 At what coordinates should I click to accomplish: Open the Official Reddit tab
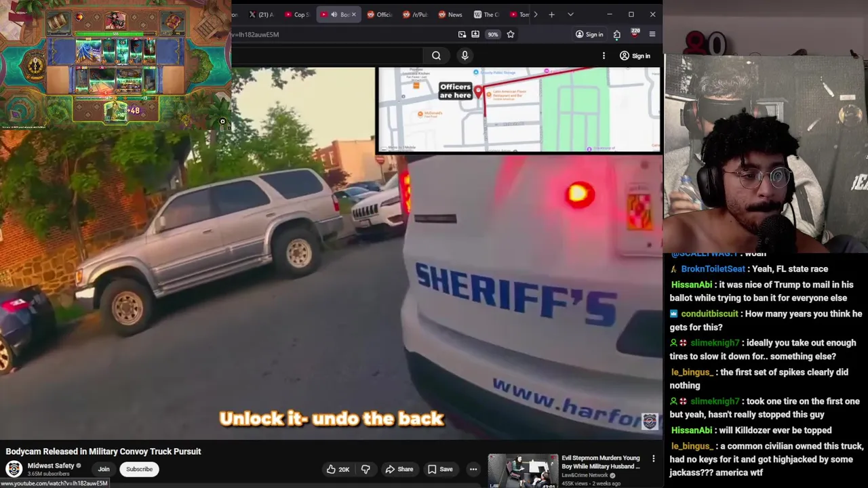pyautogui.click(x=380, y=14)
